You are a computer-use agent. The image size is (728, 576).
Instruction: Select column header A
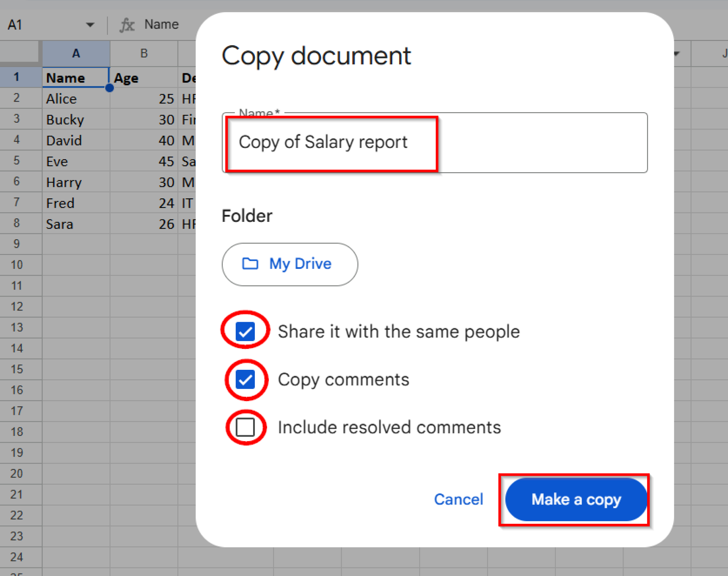coord(76,53)
